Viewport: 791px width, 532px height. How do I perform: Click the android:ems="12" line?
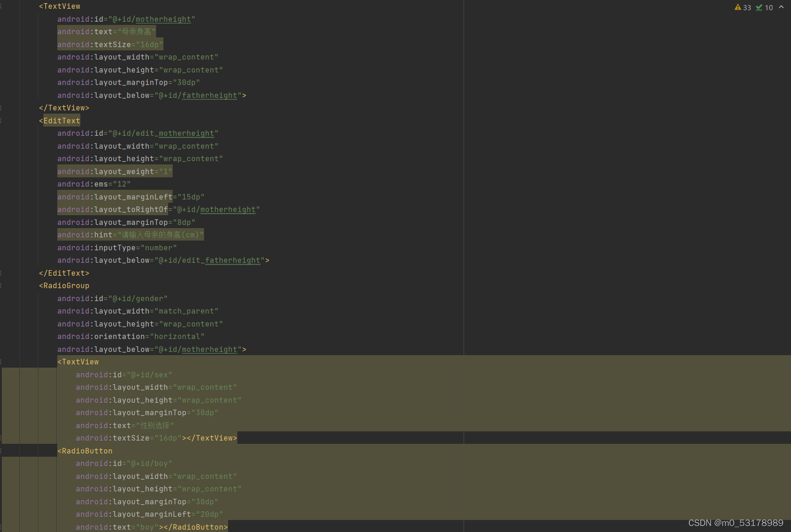click(x=94, y=184)
